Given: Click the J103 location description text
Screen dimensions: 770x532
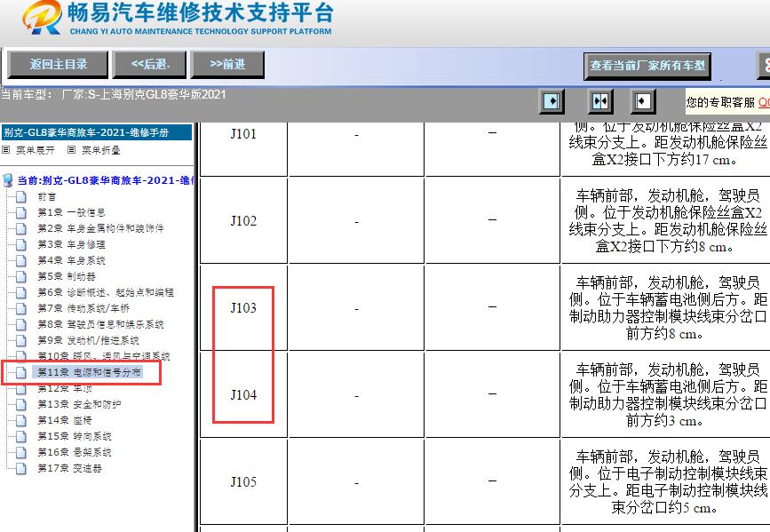Looking at the screenshot, I should click(x=668, y=308).
